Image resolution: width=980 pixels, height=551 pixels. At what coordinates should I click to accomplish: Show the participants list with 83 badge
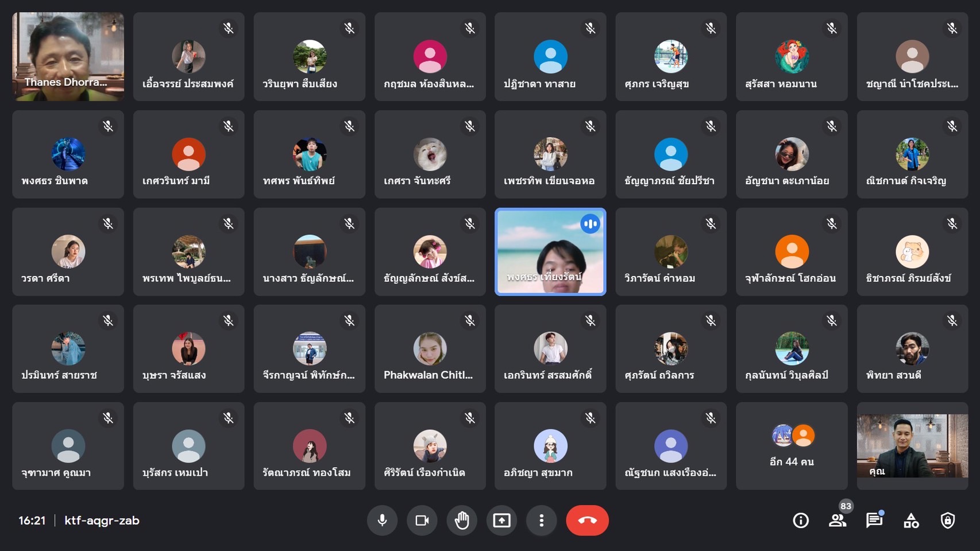tap(838, 521)
